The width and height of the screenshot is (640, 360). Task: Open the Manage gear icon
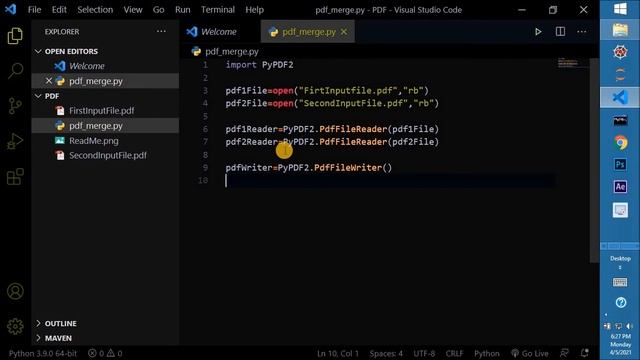point(15,326)
